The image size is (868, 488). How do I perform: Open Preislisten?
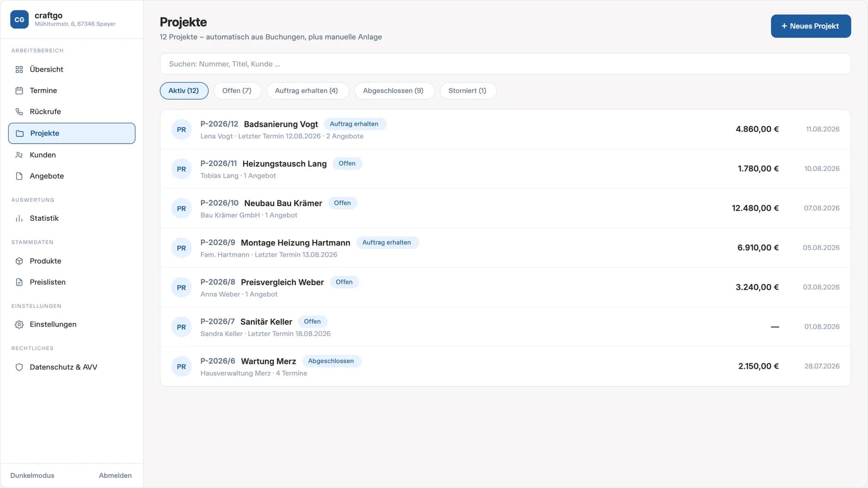(71, 282)
